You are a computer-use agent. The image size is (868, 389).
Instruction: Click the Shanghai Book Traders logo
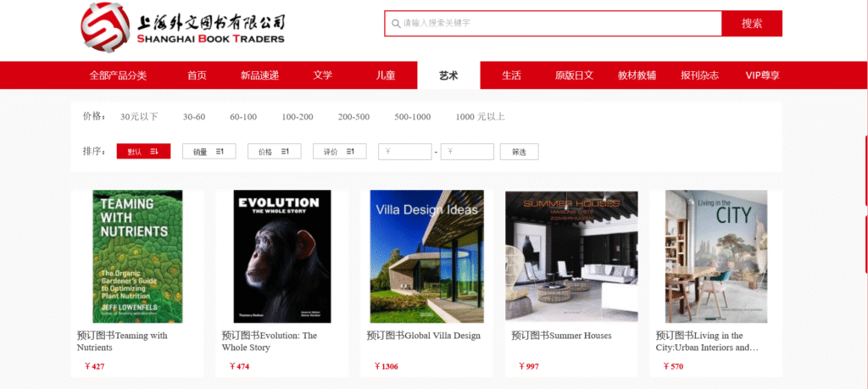[182, 27]
